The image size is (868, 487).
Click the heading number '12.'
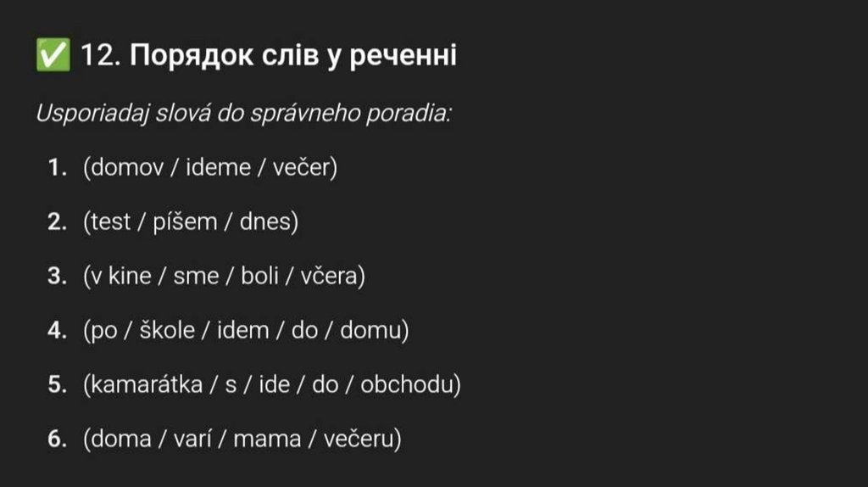pos(101,56)
